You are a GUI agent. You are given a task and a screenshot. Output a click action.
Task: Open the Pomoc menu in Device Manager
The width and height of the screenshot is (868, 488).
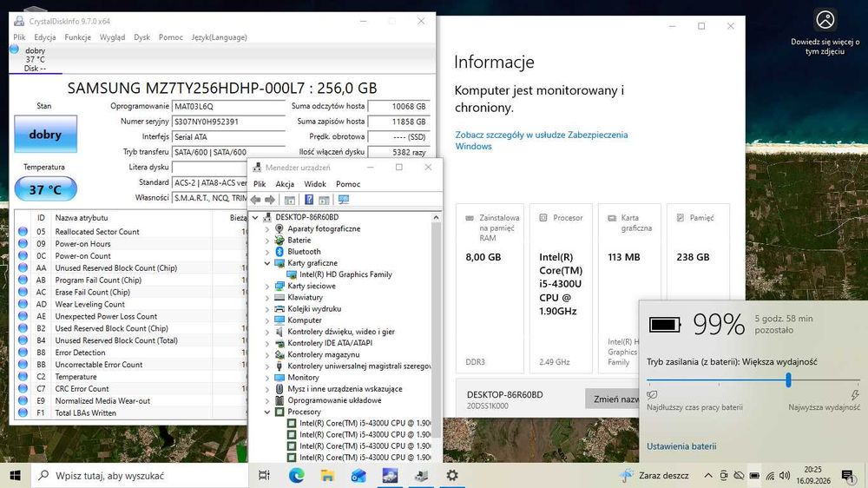(348, 184)
